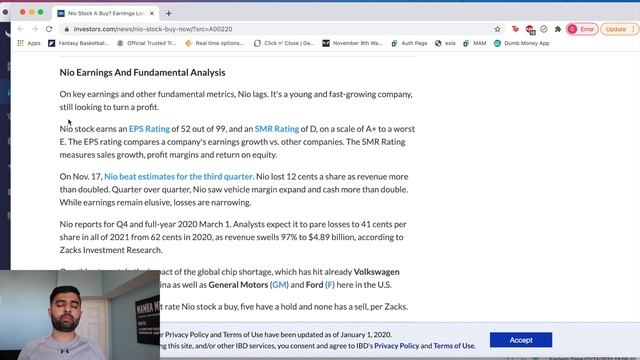Follow the SMR Rating link
The width and height of the screenshot is (640, 360).
[277, 129]
